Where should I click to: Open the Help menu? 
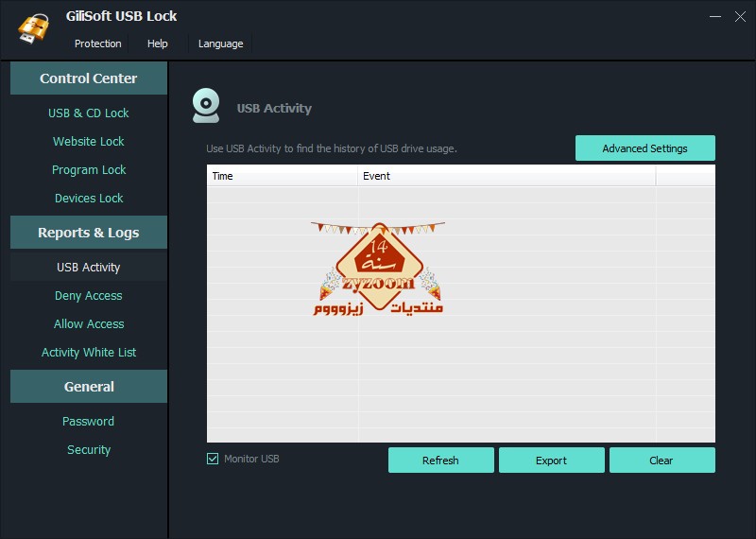pyautogui.click(x=157, y=43)
